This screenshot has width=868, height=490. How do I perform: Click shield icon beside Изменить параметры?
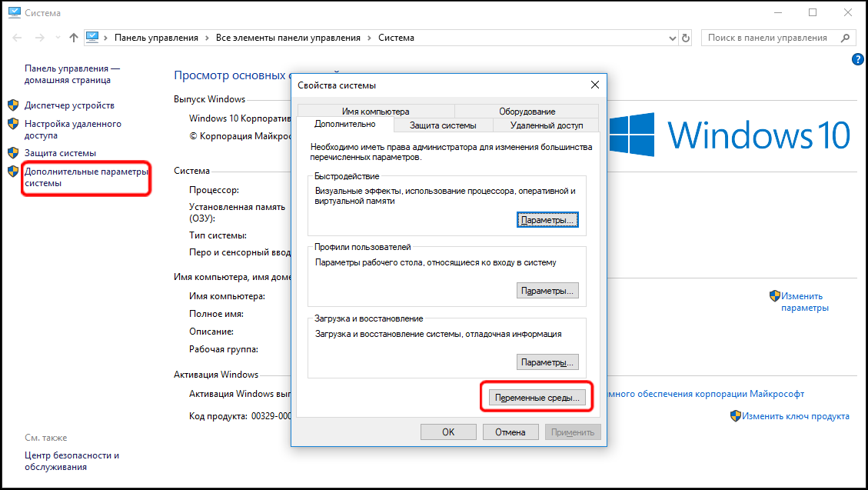[x=774, y=295]
